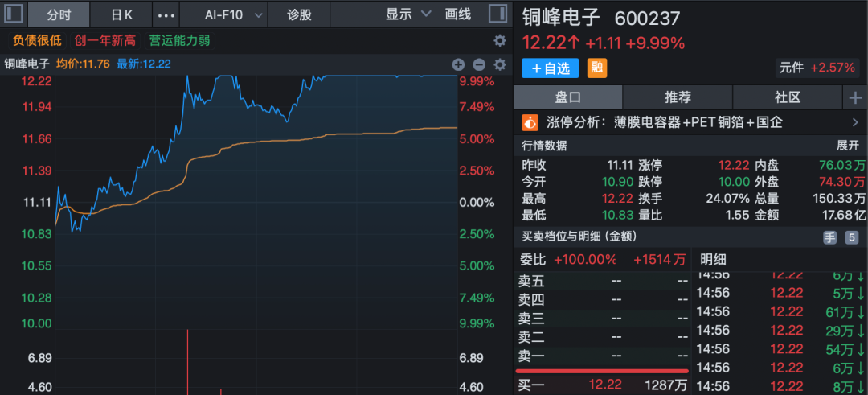
Task: Click the 14:56 trade row with 61万
Action: (780, 312)
